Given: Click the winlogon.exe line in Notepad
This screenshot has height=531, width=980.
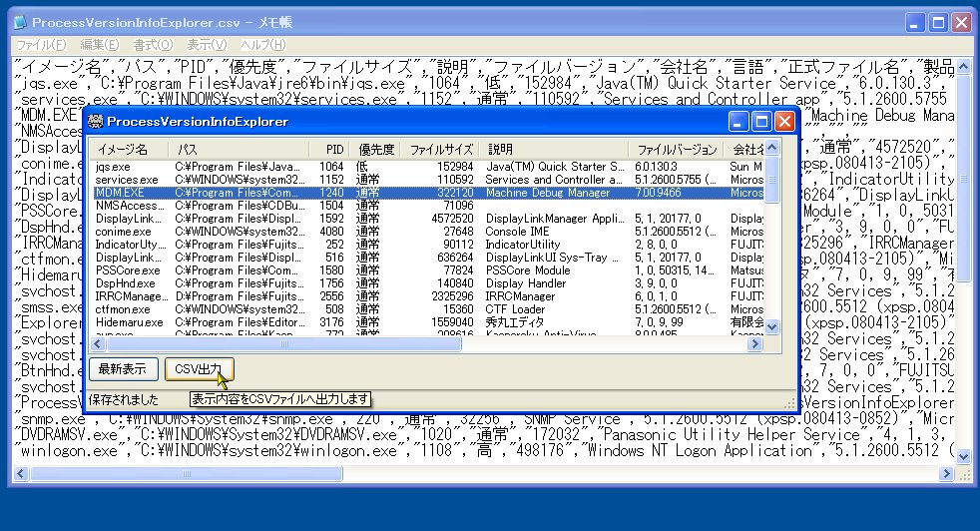Looking at the screenshot, I should (x=484, y=450).
